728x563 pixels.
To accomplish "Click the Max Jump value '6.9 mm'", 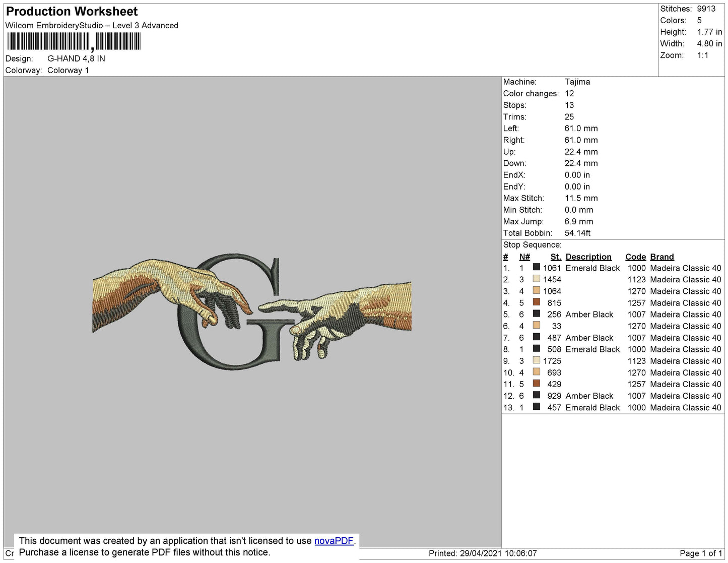I will (x=579, y=221).
